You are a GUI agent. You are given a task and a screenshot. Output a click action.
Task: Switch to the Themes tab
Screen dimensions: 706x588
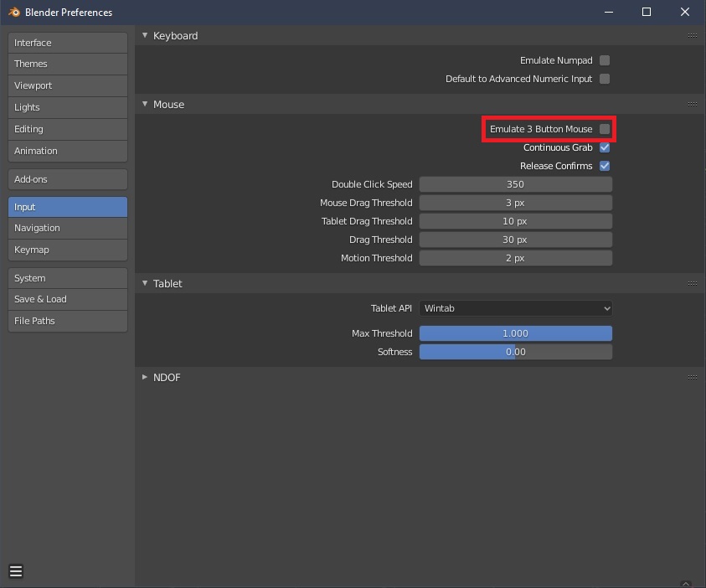pos(68,64)
